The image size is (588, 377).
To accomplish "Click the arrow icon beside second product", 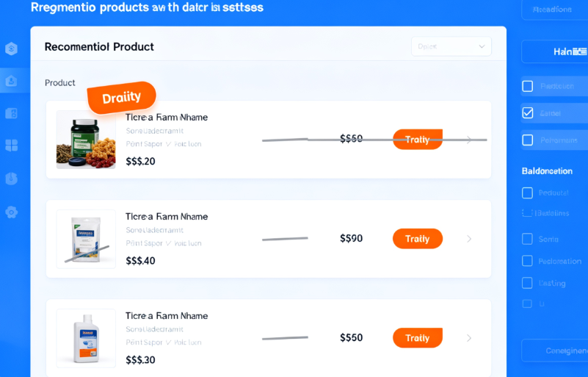I will click(x=469, y=239).
